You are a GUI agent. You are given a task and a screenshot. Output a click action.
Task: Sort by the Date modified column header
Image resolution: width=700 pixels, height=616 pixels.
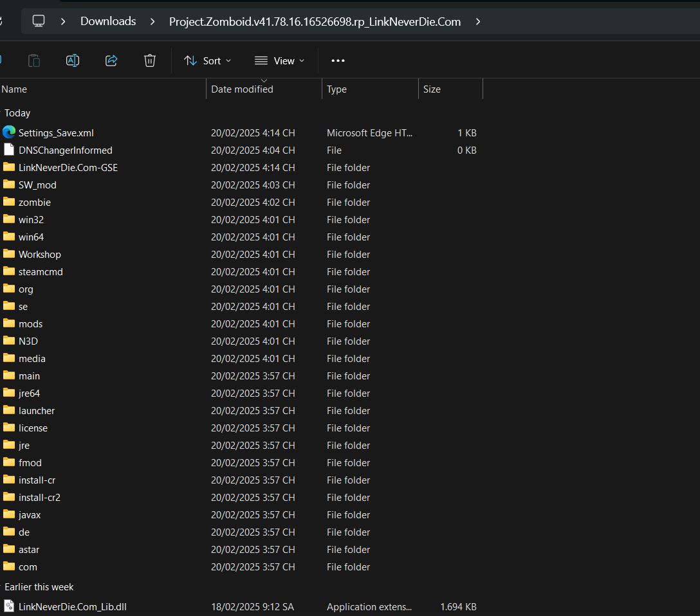(x=242, y=89)
